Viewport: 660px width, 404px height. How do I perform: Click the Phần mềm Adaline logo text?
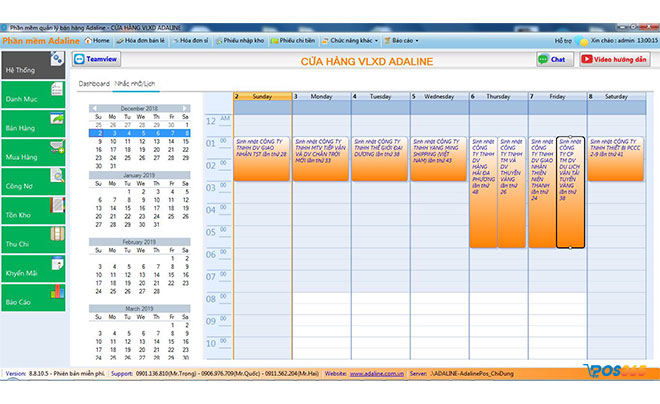[x=41, y=41]
